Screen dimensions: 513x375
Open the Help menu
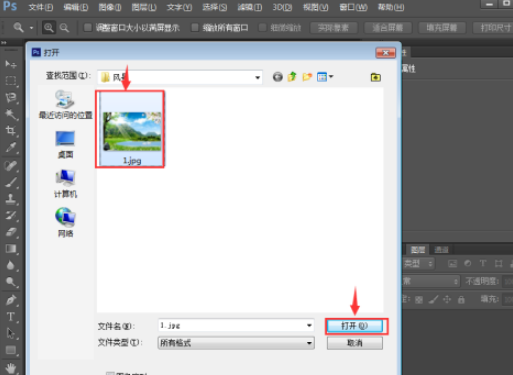[x=391, y=7]
